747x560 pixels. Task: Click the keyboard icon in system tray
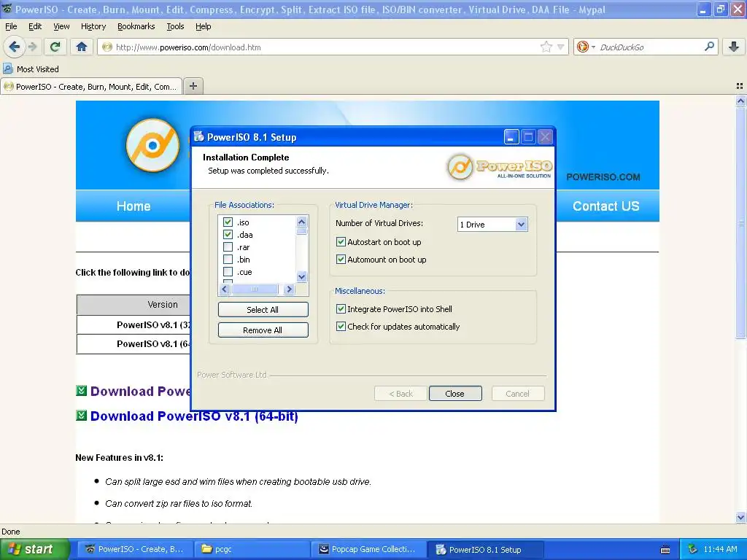(x=665, y=550)
